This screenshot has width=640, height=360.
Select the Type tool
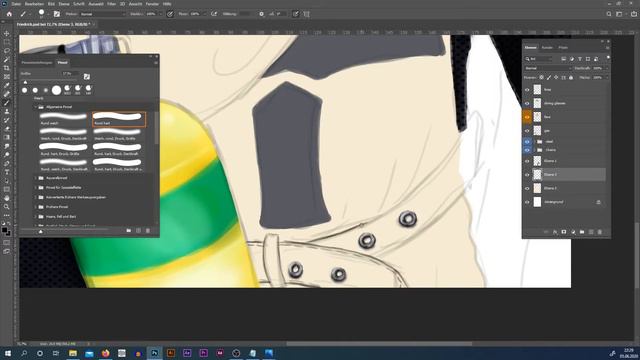tap(7, 172)
